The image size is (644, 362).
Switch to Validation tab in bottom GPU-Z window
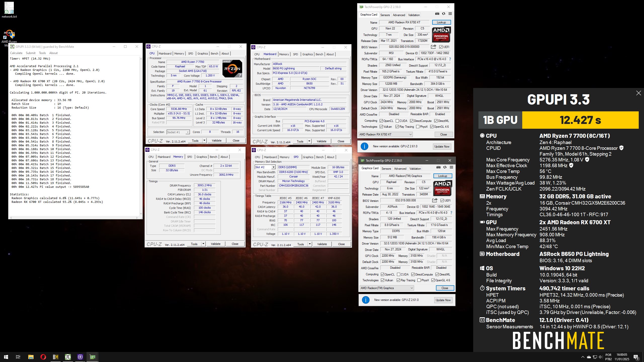pos(415,169)
